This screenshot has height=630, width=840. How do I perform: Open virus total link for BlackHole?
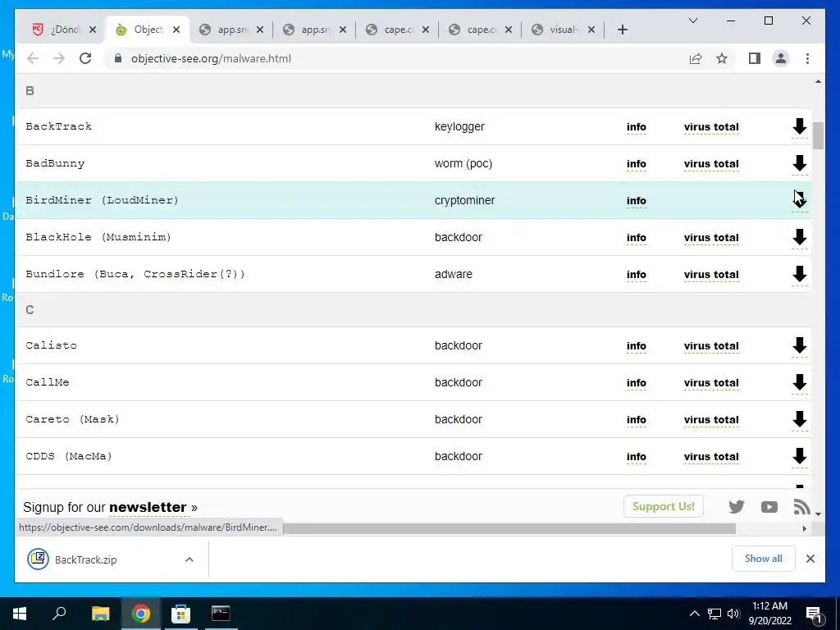(x=711, y=238)
